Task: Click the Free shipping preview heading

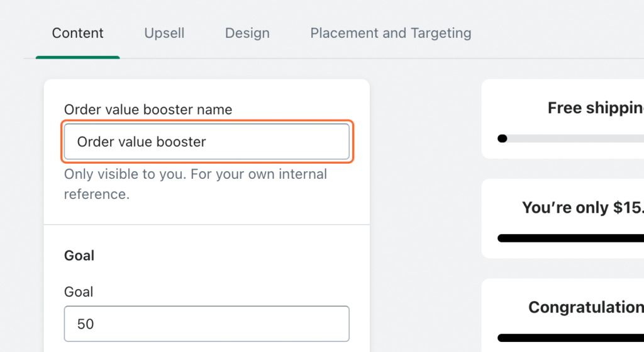Action: pos(595,108)
